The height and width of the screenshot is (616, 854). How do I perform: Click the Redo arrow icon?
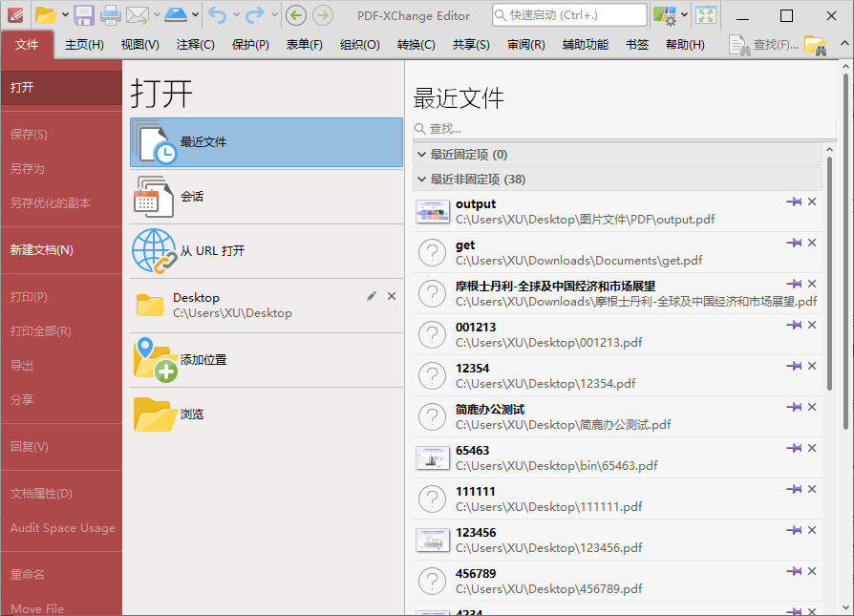[x=253, y=14]
